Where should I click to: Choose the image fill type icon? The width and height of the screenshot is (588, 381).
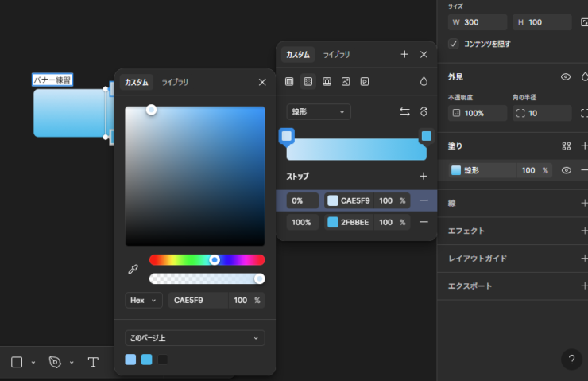pyautogui.click(x=346, y=81)
